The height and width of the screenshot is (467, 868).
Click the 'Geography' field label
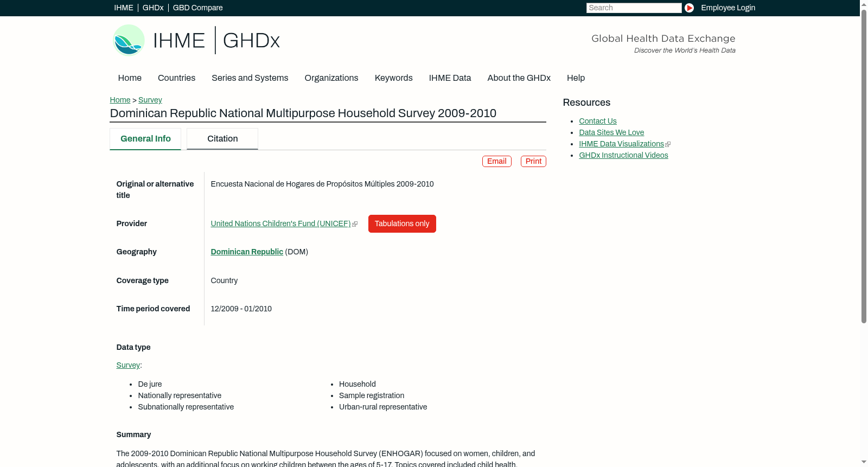coord(136,252)
